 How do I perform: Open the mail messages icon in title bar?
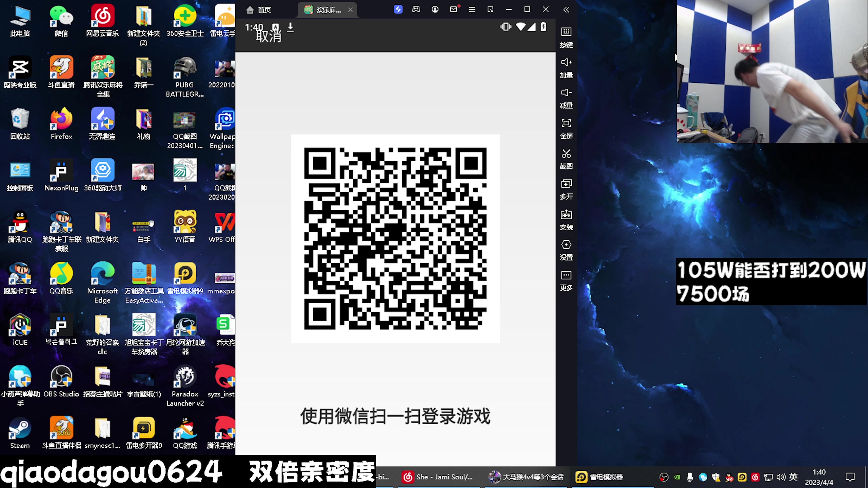tap(454, 9)
